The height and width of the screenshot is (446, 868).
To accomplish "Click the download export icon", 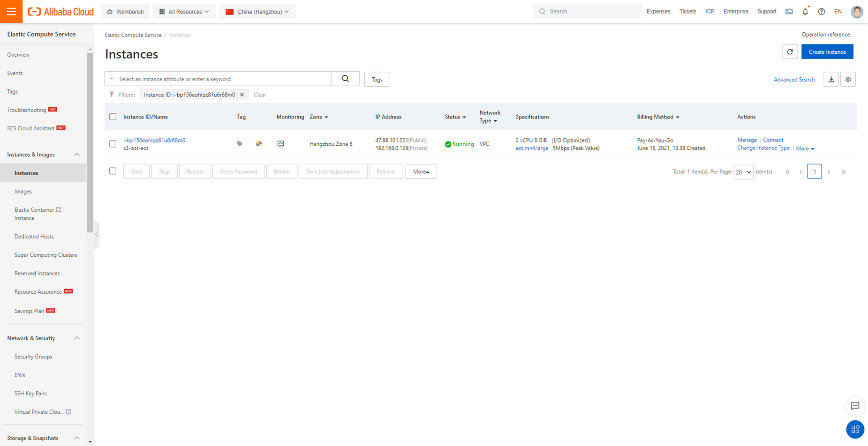I will [831, 79].
